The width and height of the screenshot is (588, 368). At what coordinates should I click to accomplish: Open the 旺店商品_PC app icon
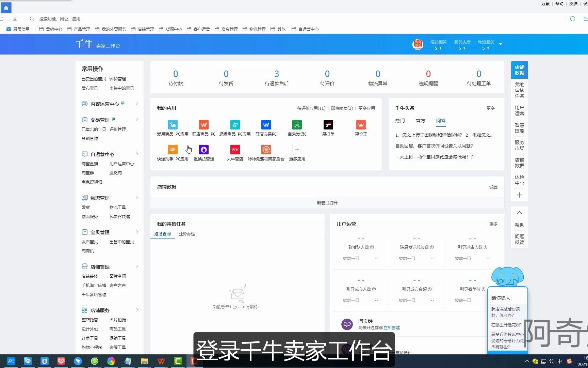pyautogui.click(x=204, y=125)
